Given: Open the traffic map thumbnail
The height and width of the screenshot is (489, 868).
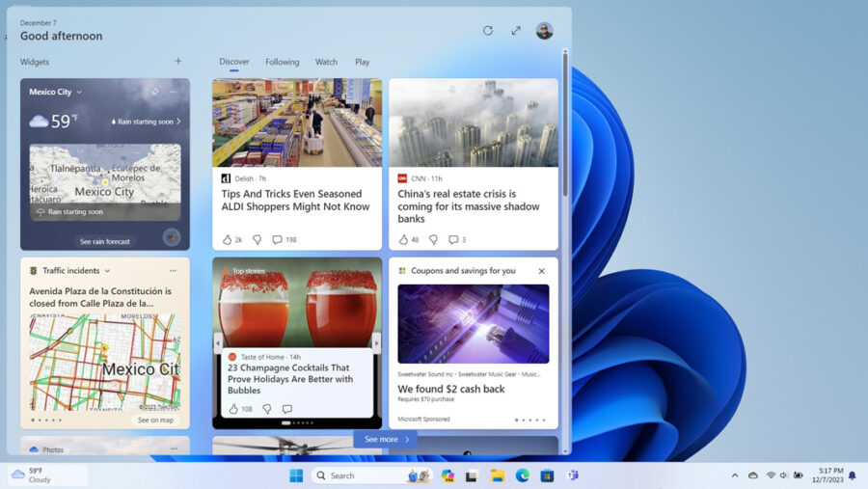Looking at the screenshot, I should point(105,363).
